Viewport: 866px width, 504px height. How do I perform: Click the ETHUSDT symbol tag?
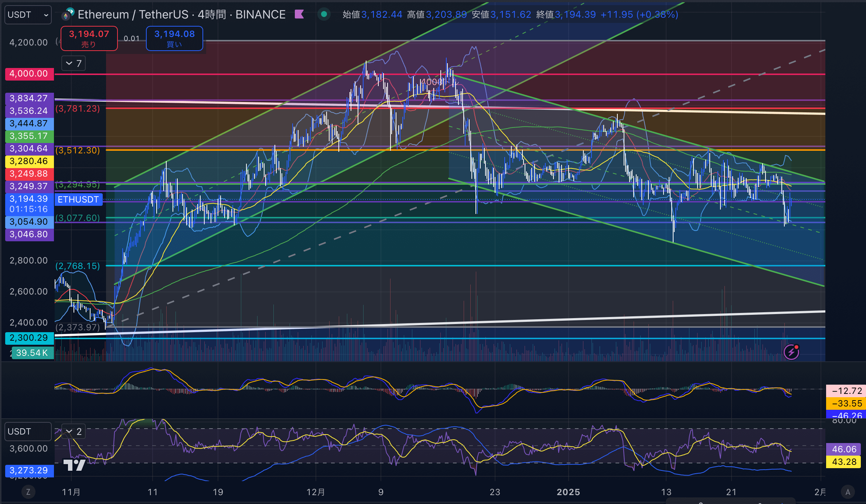point(78,200)
